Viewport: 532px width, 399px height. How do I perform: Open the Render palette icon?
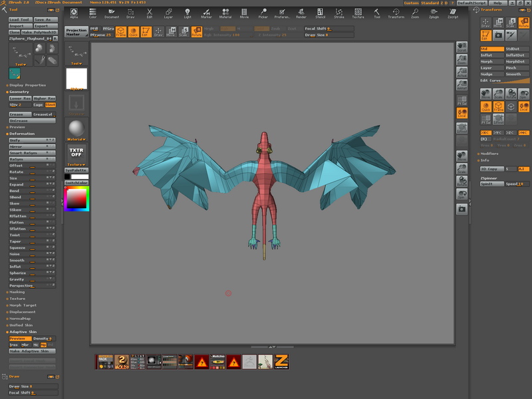pos(301,13)
